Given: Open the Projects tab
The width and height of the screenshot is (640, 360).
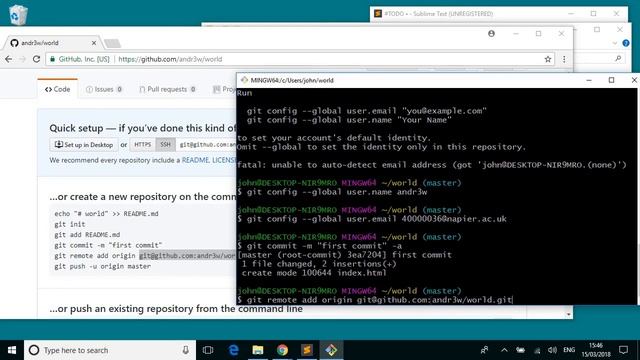Looking at the screenshot, I should pyautogui.click(x=224, y=89).
